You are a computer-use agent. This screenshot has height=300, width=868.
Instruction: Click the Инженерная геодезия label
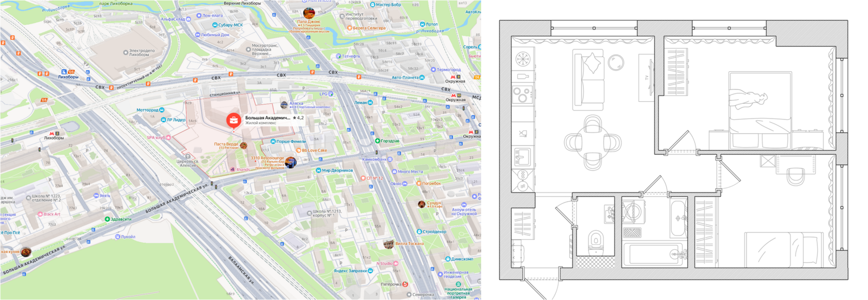(456, 274)
